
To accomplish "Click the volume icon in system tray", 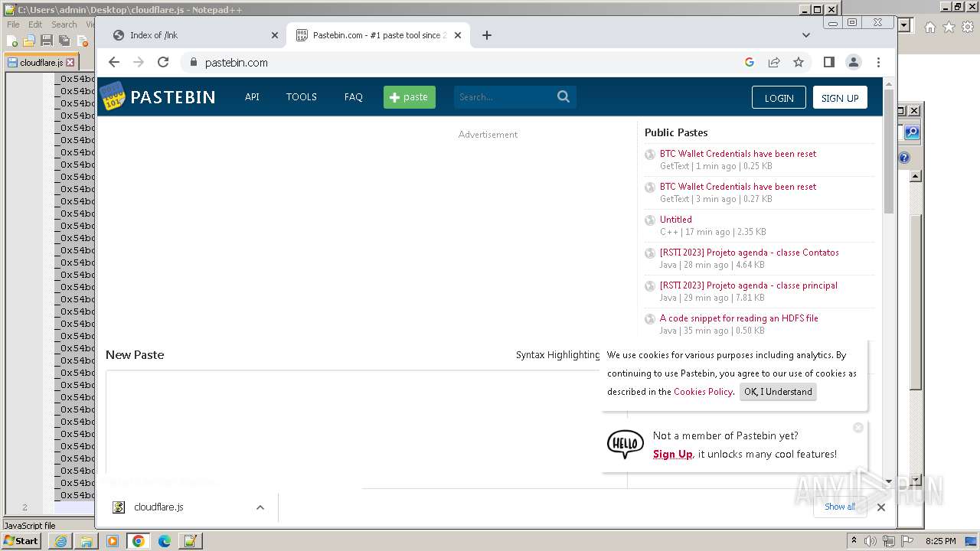I will click(x=871, y=541).
